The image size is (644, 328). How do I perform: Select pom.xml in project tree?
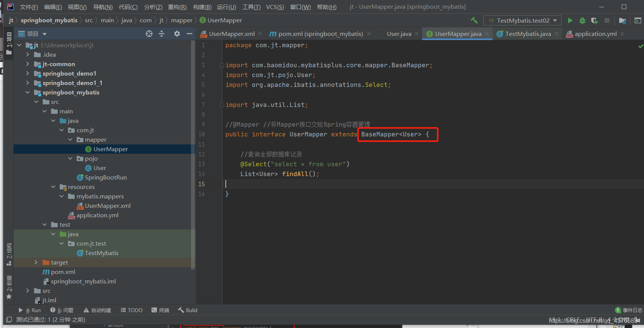62,272
